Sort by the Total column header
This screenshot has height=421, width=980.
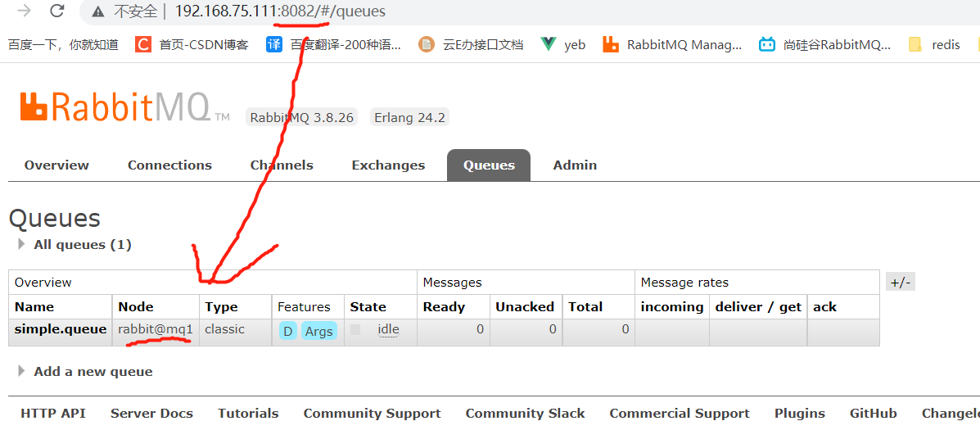pyautogui.click(x=585, y=307)
